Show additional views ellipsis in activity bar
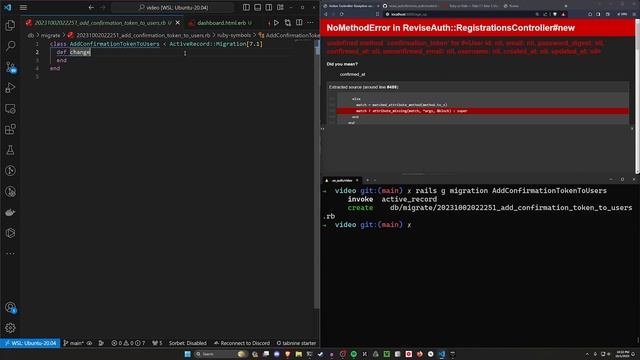This screenshot has height=360, width=640. pyautogui.click(x=10, y=253)
